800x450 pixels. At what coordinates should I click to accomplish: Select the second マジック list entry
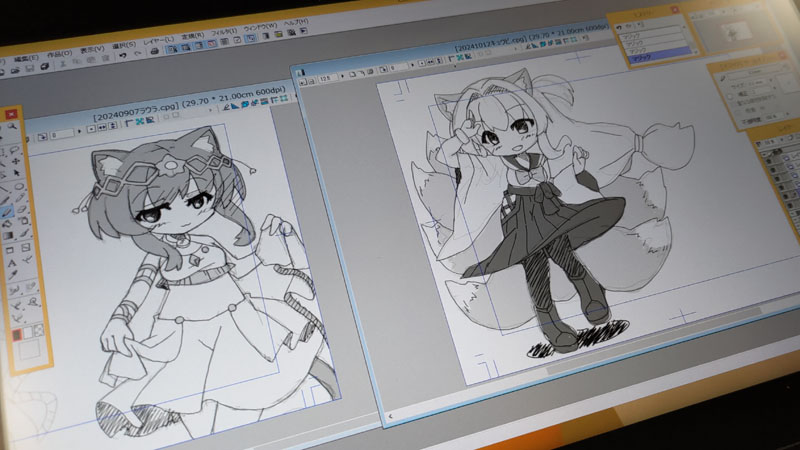(654, 43)
